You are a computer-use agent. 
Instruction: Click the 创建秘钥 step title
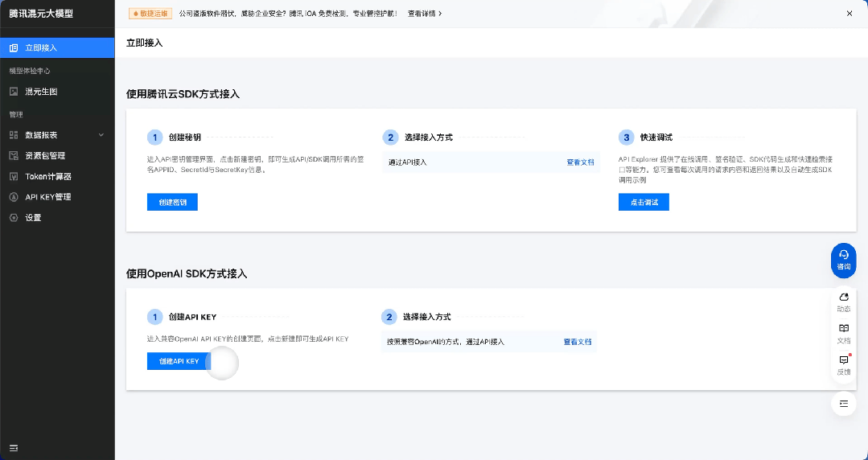click(x=185, y=138)
